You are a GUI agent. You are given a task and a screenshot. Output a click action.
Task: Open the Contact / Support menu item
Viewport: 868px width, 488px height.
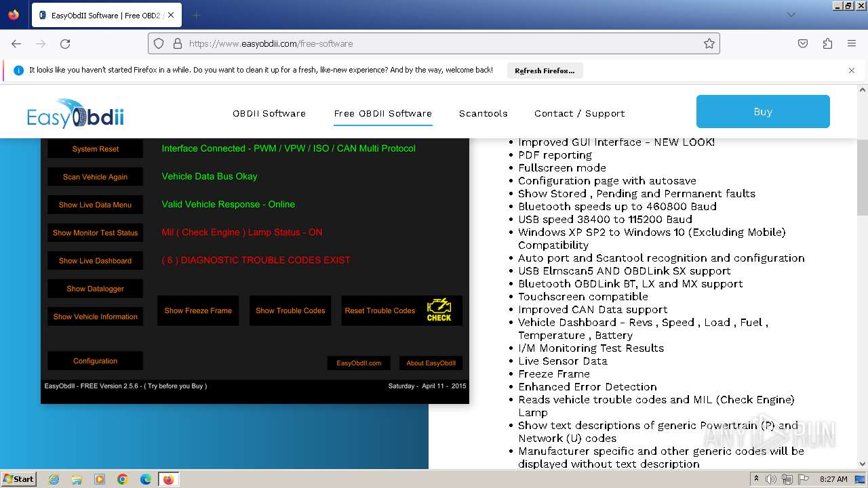point(580,113)
